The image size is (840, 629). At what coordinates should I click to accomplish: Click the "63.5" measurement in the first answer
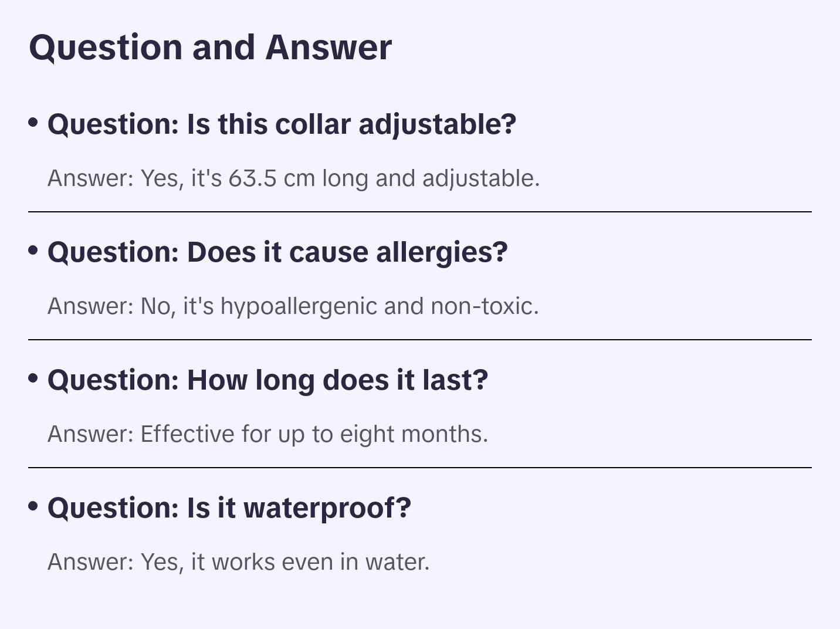click(252, 178)
